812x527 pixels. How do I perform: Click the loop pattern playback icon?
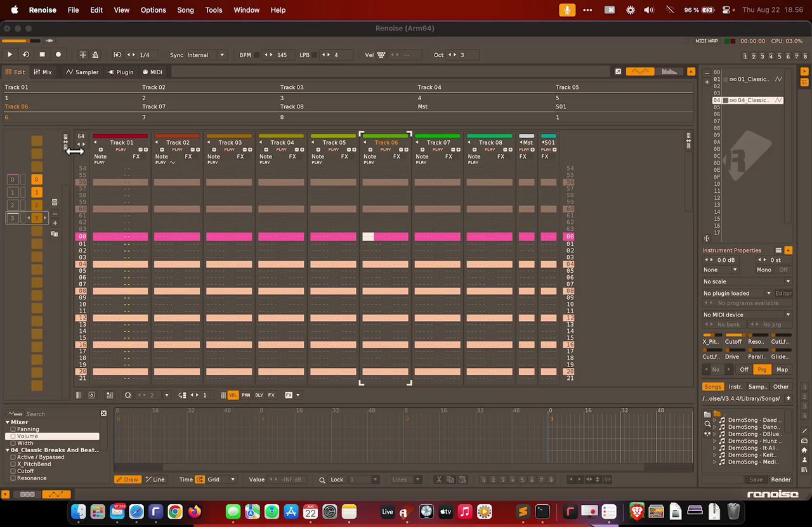[x=26, y=55]
